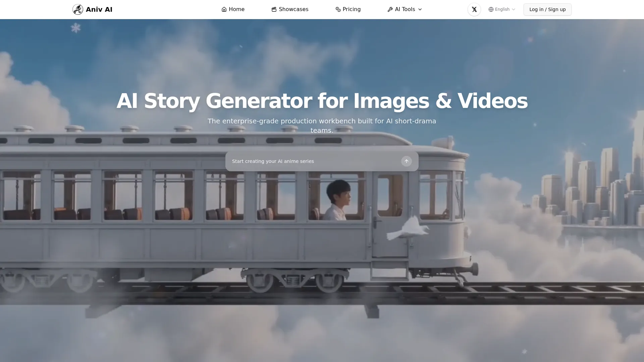644x362 pixels.
Task: Go to the Home menu item
Action: click(233, 9)
